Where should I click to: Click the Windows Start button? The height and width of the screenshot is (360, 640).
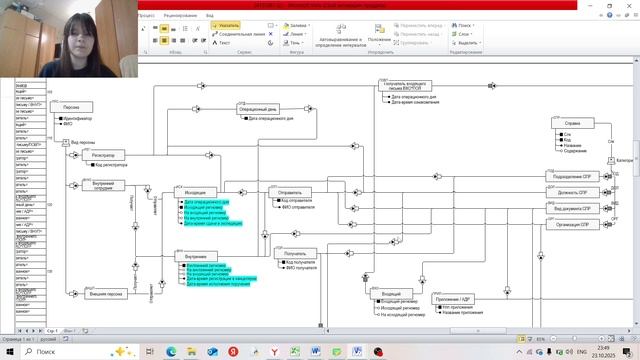click(x=10, y=351)
